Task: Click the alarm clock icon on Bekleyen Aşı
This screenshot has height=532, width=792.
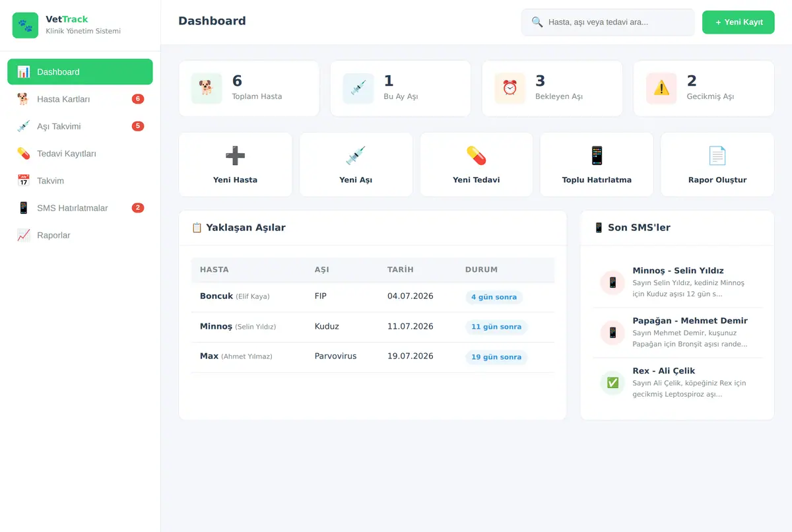Action: coord(510,88)
